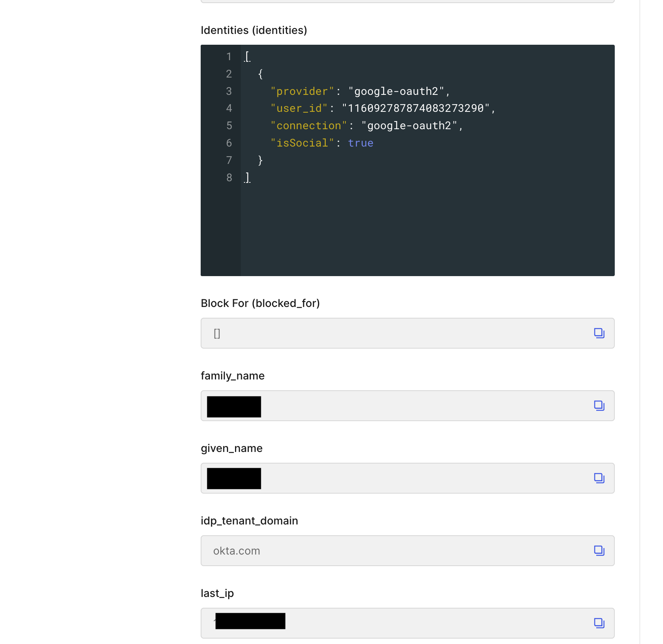Click the "user_id" key in JSON
Viewport: 663px width, 644px height.
299,108
